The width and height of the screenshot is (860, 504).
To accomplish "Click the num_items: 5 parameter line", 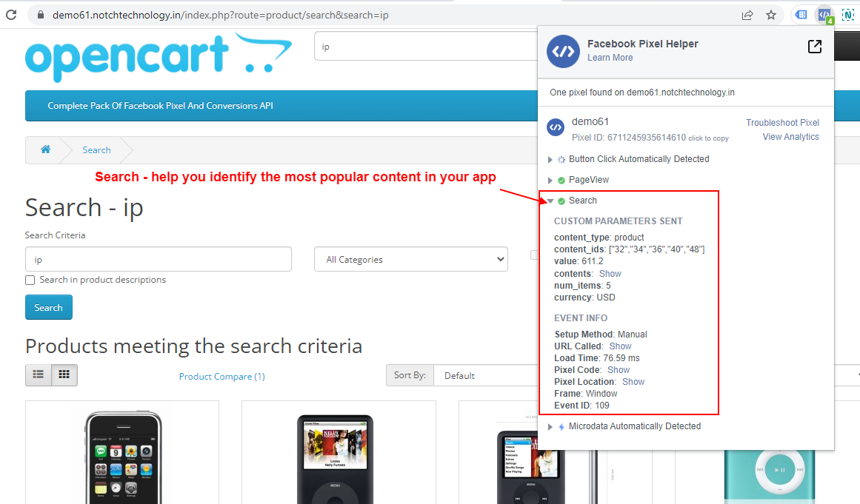I will [x=582, y=286].
